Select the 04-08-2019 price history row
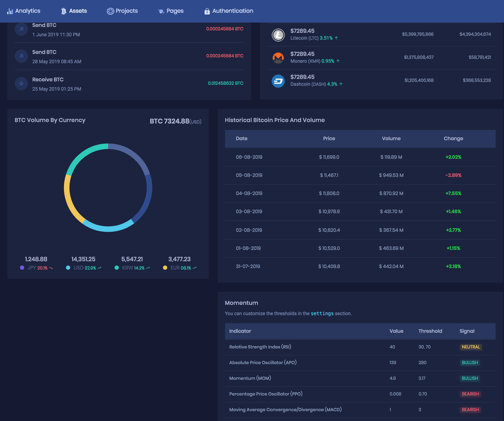The width and height of the screenshot is (504, 421). point(360,193)
